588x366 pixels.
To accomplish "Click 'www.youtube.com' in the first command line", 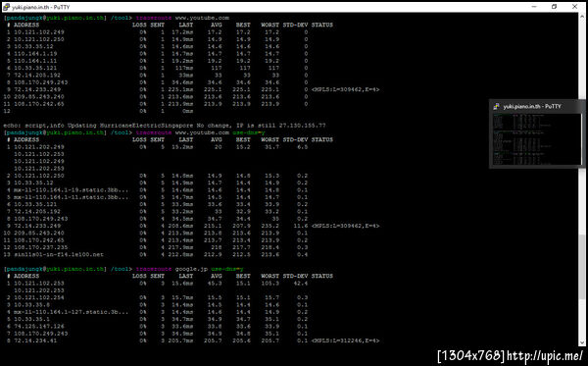I will (202, 18).
